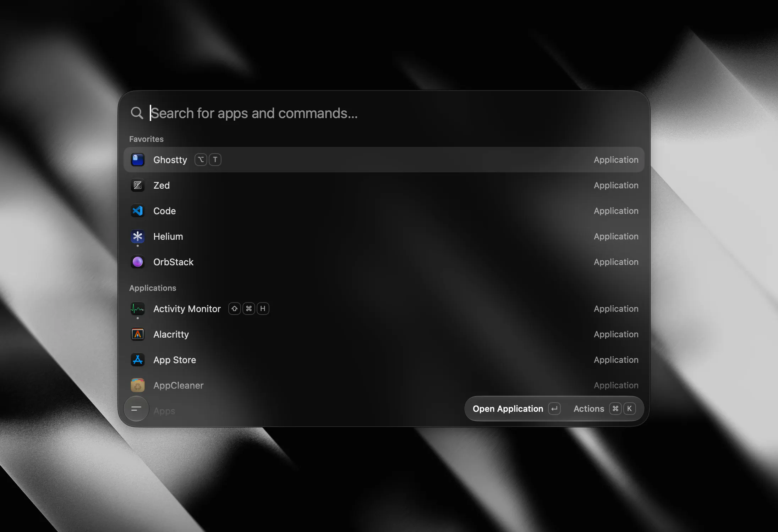The height and width of the screenshot is (532, 778).
Task: Select the AppCleaner row
Action: (x=384, y=386)
